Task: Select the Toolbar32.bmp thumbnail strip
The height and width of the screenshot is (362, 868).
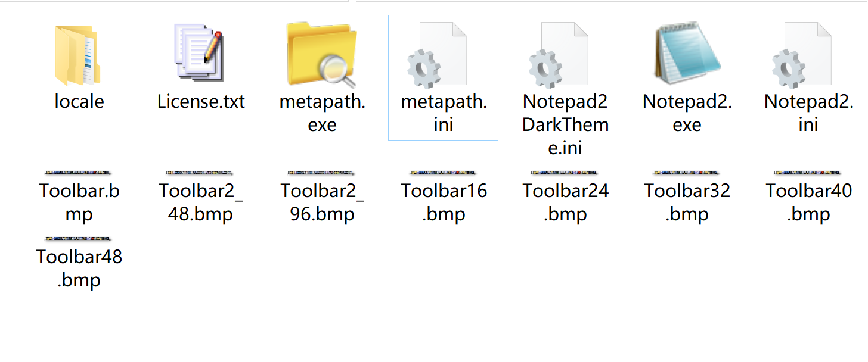Action: [687, 173]
